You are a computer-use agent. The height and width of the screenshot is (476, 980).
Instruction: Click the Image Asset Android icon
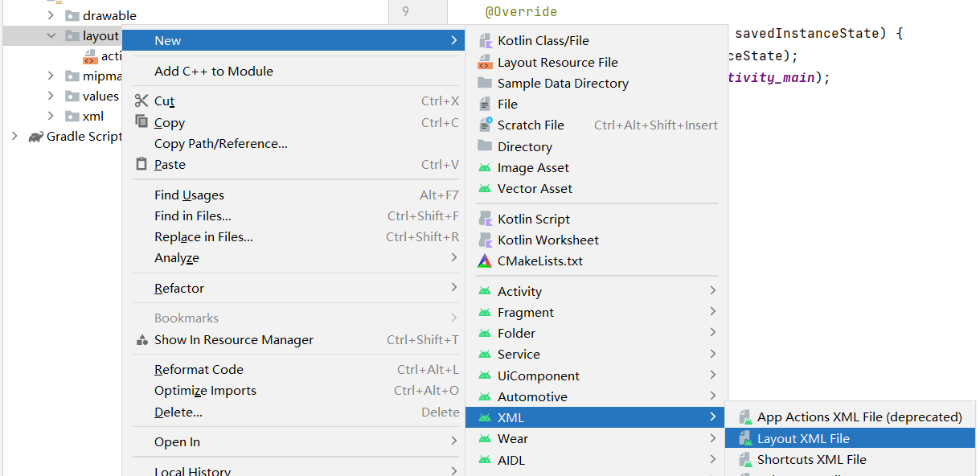coord(485,167)
